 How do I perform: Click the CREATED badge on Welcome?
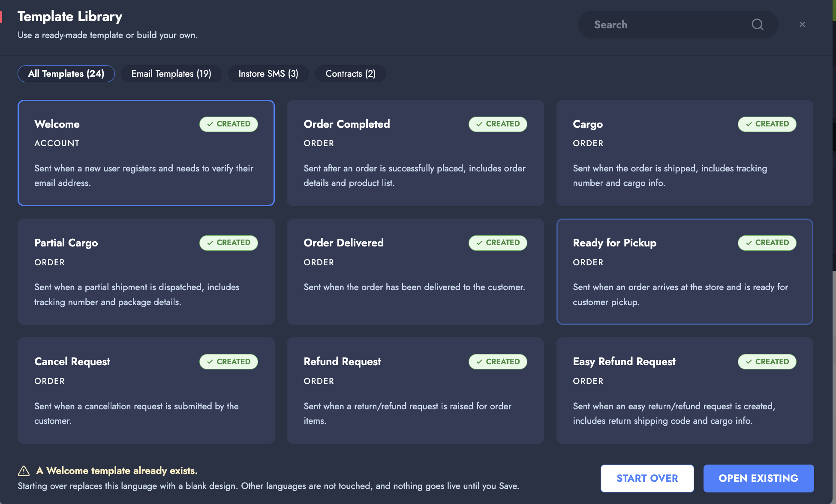(x=229, y=124)
